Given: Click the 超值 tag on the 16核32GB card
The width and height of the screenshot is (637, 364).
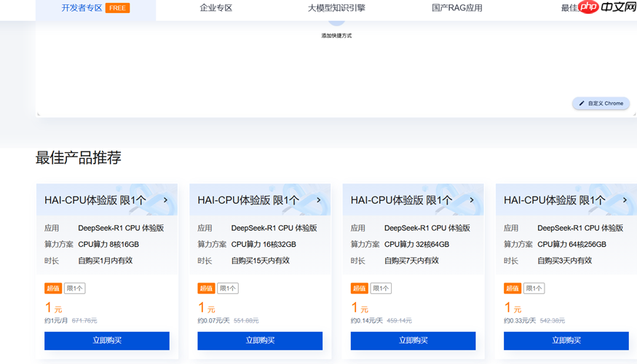Looking at the screenshot, I should [206, 288].
